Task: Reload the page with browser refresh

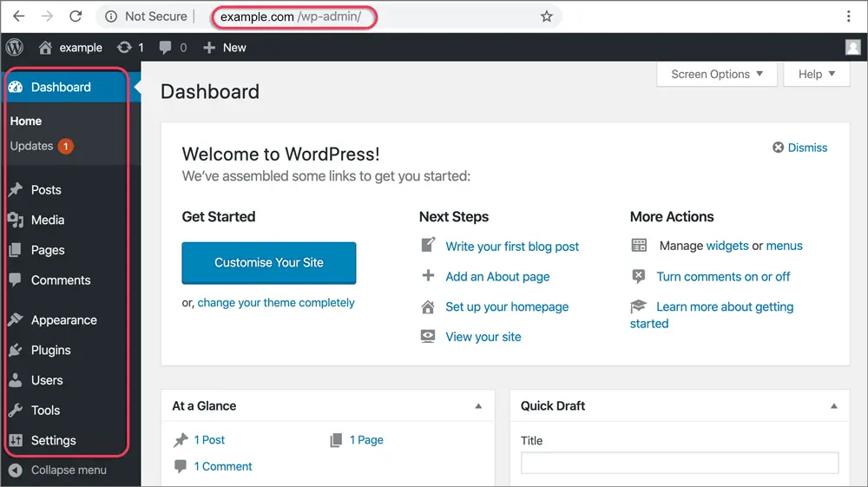Action: (x=76, y=16)
